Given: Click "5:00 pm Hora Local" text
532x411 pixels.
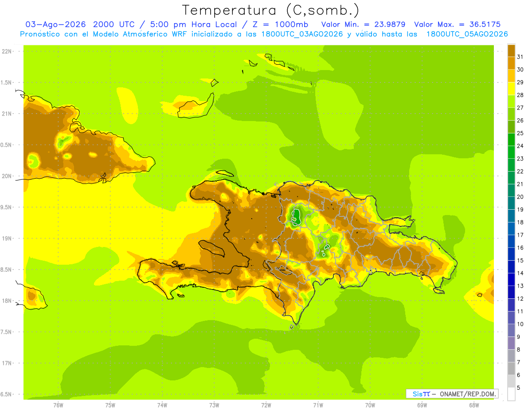Looking at the screenshot, I should coord(194,24).
